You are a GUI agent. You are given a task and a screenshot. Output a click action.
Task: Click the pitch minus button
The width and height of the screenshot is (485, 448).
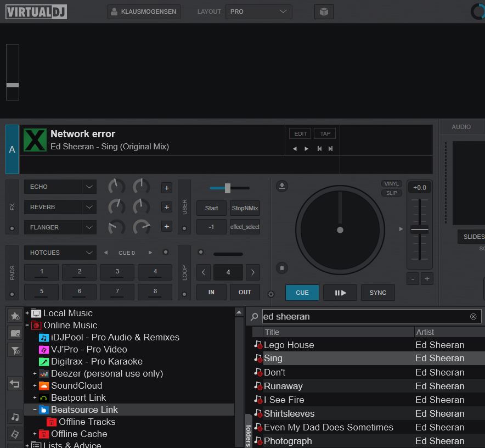[x=413, y=279]
